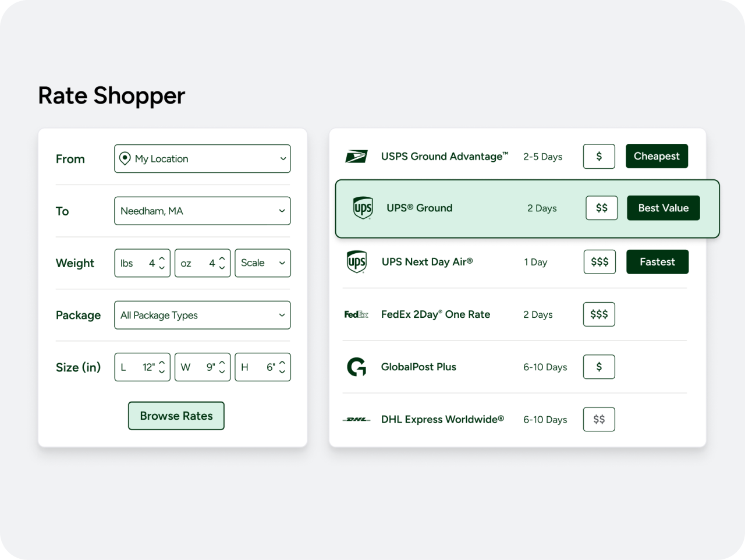This screenshot has height=560, width=745.
Task: Increase the oz weight value
Action: [222, 258]
